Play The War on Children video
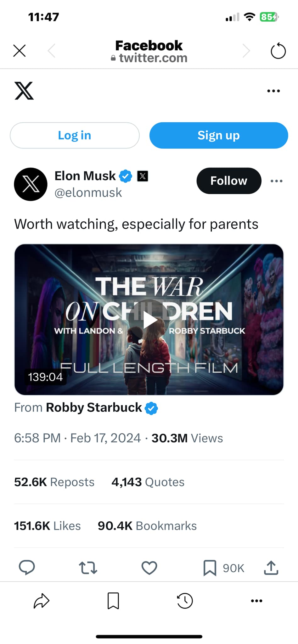Image resolution: width=298 pixels, height=644 pixels. pyautogui.click(x=149, y=319)
